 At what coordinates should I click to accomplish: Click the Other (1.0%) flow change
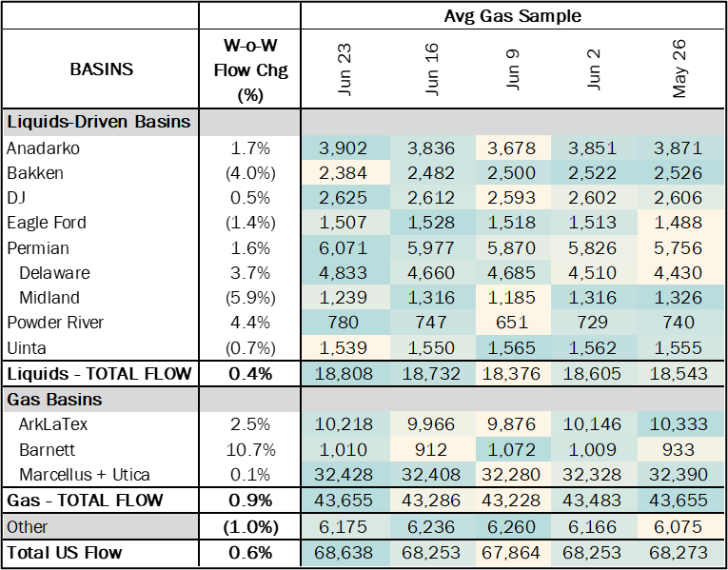click(250, 526)
